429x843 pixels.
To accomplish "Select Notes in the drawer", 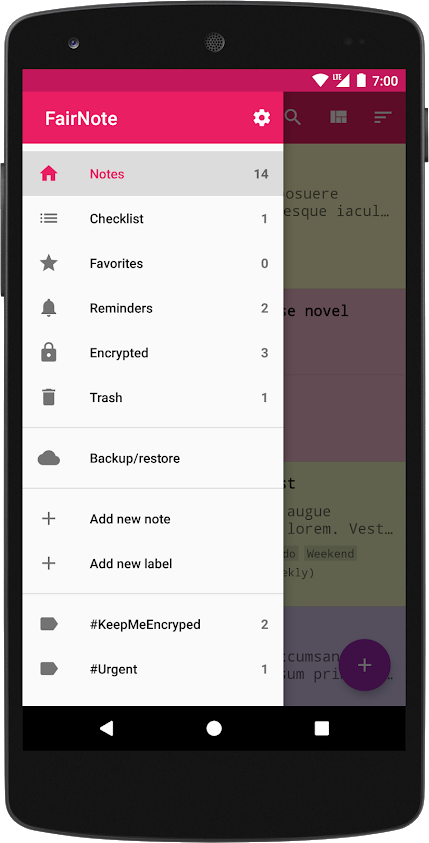I will tap(153, 174).
